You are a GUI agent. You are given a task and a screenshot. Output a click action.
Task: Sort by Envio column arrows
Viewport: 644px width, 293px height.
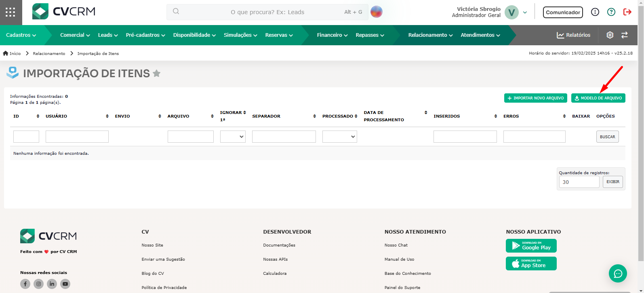pos(160,116)
